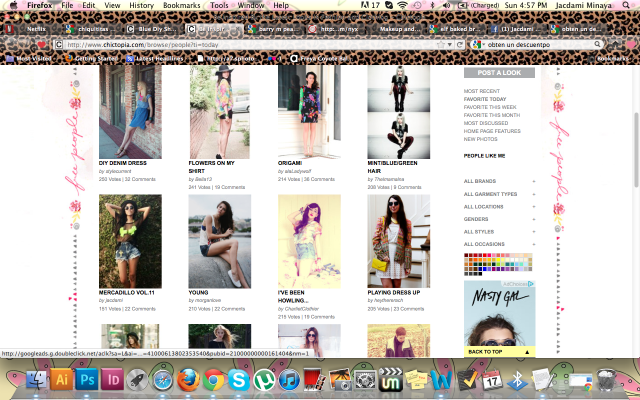Expand the ALL BRANDS filter
Screen dimensions: 640x400
(499, 181)
